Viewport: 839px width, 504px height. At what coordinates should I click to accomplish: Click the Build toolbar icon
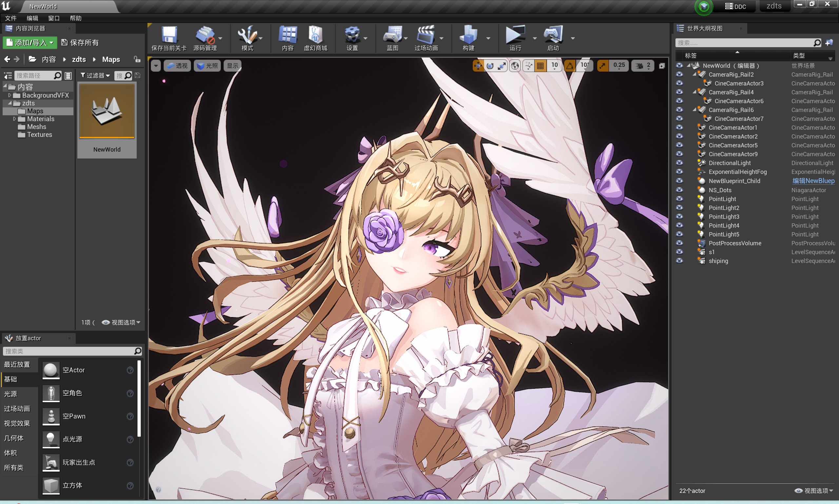(x=468, y=35)
